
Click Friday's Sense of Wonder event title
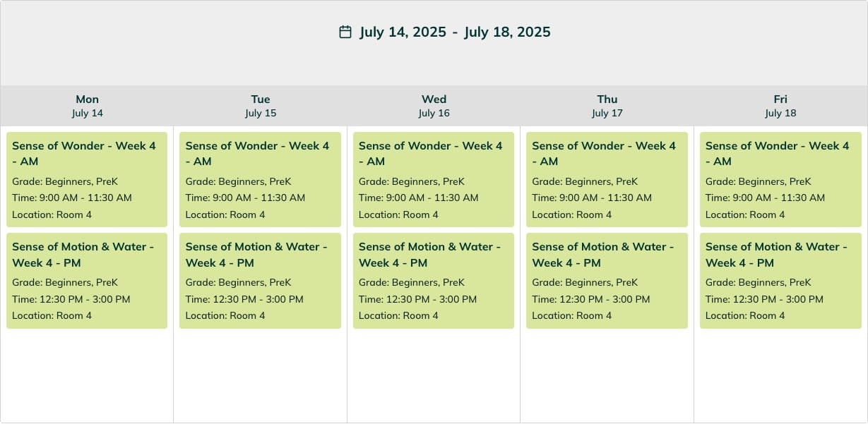click(x=777, y=153)
